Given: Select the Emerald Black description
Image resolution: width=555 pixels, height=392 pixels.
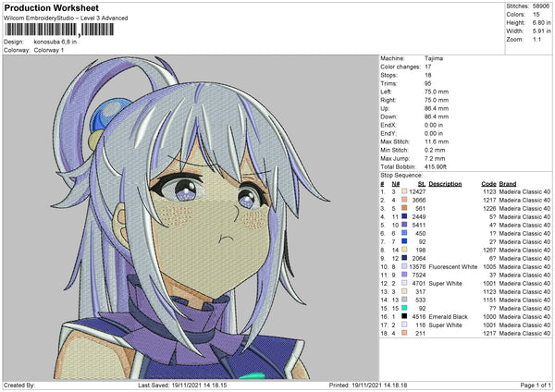Looking at the screenshot, I should pyautogui.click(x=448, y=316).
